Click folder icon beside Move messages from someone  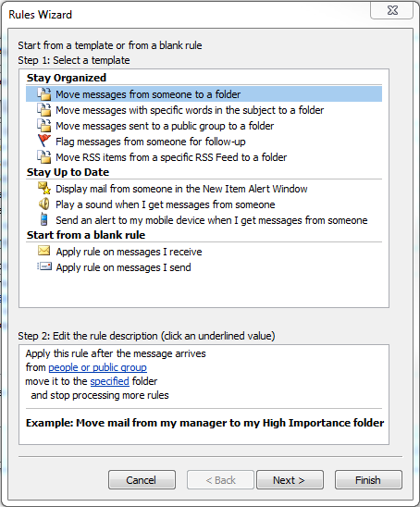pyautogui.click(x=44, y=94)
